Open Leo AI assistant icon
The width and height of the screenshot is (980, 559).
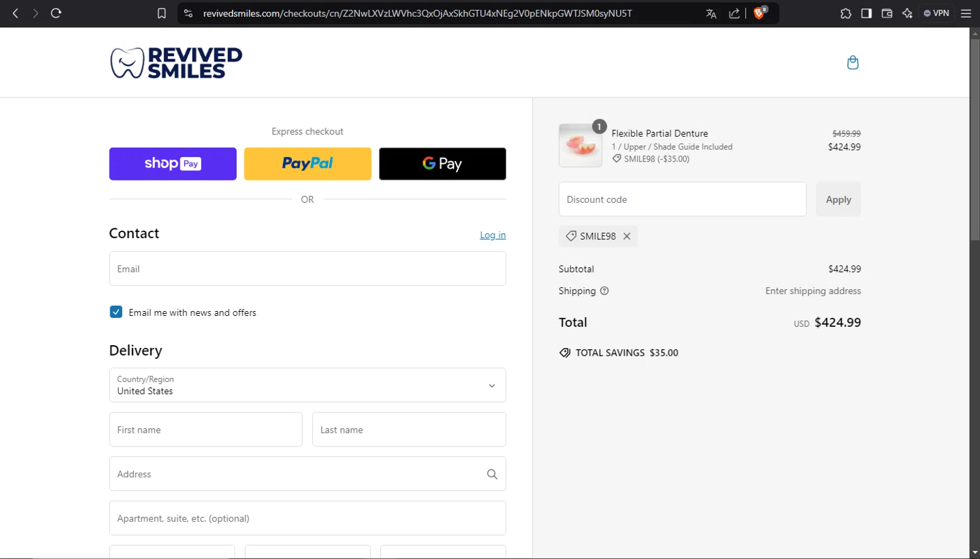[907, 13]
